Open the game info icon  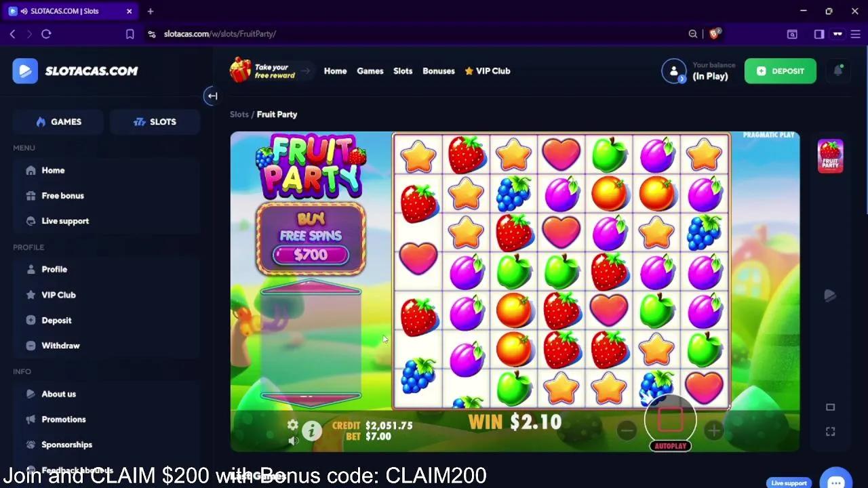[x=312, y=430]
